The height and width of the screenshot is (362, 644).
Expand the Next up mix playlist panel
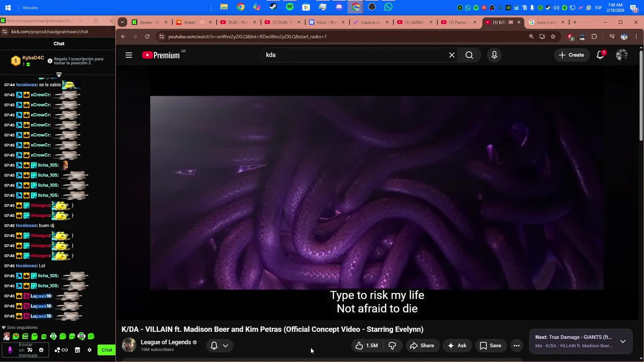(623, 341)
